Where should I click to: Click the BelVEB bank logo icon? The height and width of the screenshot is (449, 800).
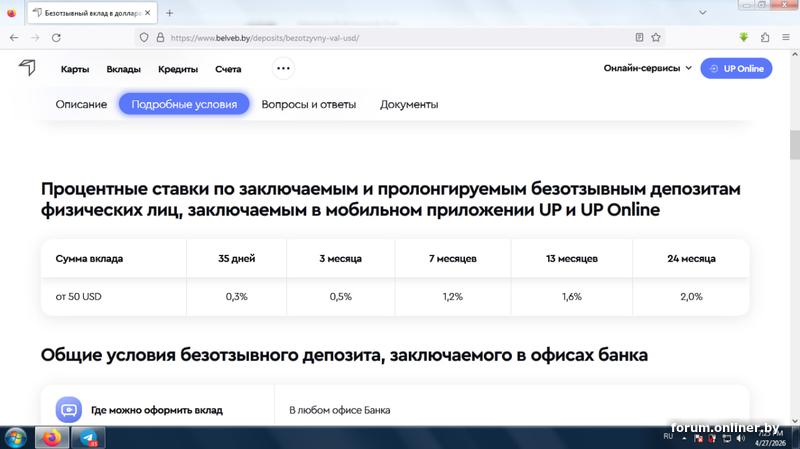pos(28,67)
